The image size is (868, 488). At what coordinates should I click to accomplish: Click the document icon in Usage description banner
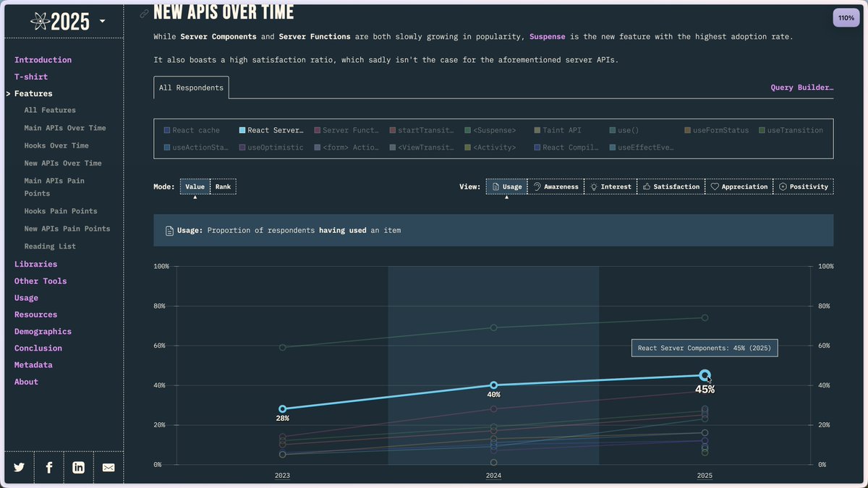click(169, 231)
